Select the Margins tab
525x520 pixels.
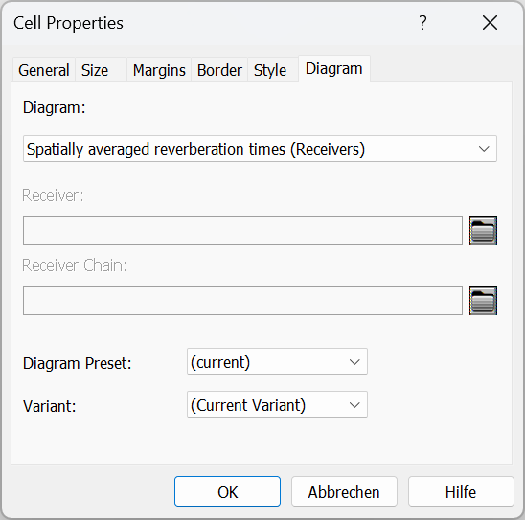tap(159, 70)
